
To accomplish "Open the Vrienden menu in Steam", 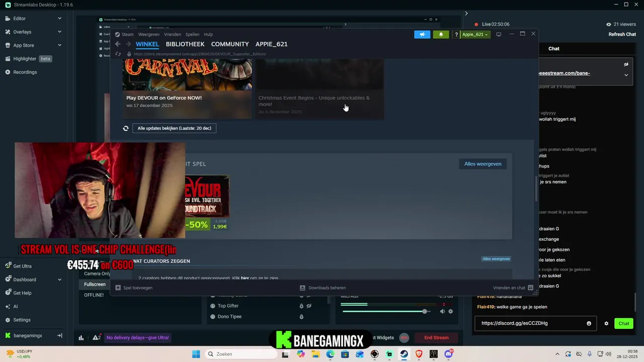I will (173, 34).
